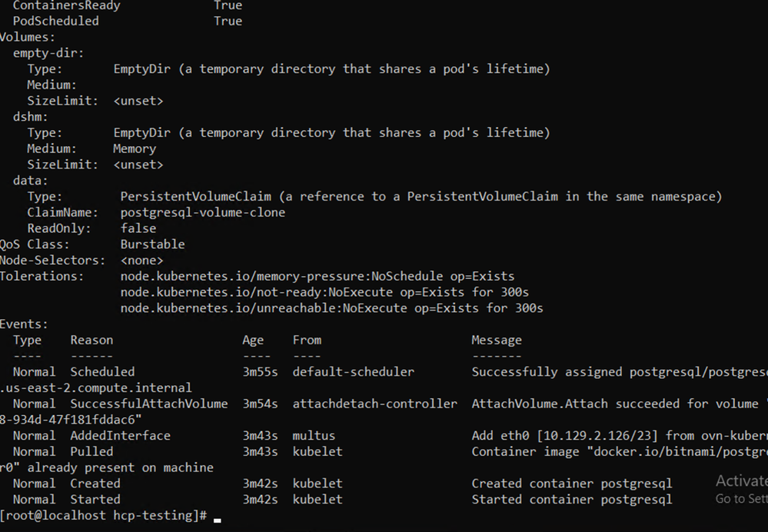Image resolution: width=768 pixels, height=532 pixels.
Task: Click the postgresql-volume-clone claim name
Action: click(202, 212)
